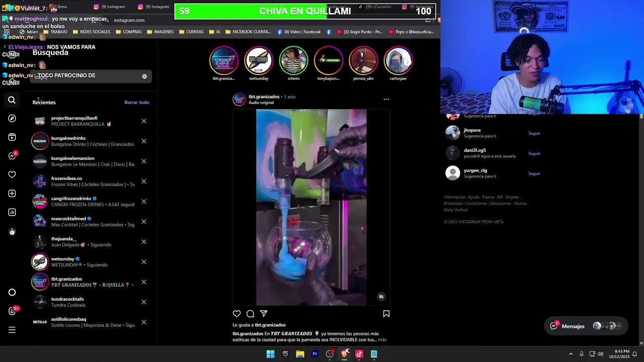Open the hamburger More menu in sidebar
This screenshot has width=644, height=362.
(12, 330)
